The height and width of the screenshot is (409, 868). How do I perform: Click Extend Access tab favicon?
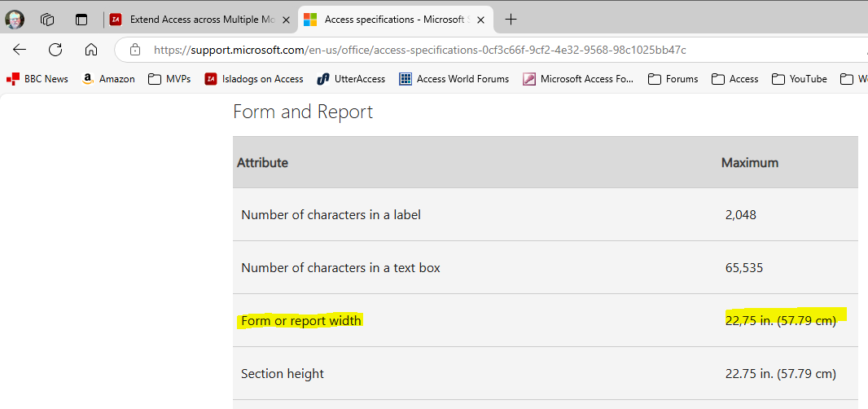click(x=116, y=20)
